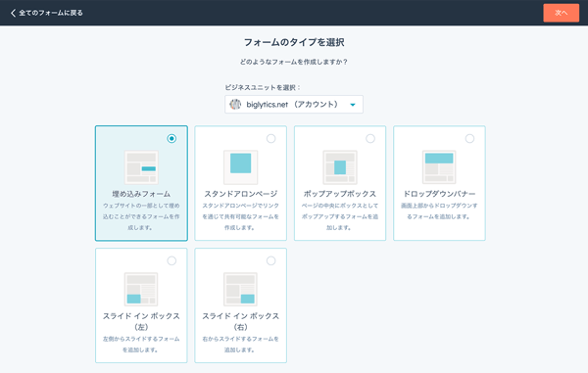Select the 埋め込みフォーム radio button
This screenshot has height=373, width=588.
click(171, 139)
